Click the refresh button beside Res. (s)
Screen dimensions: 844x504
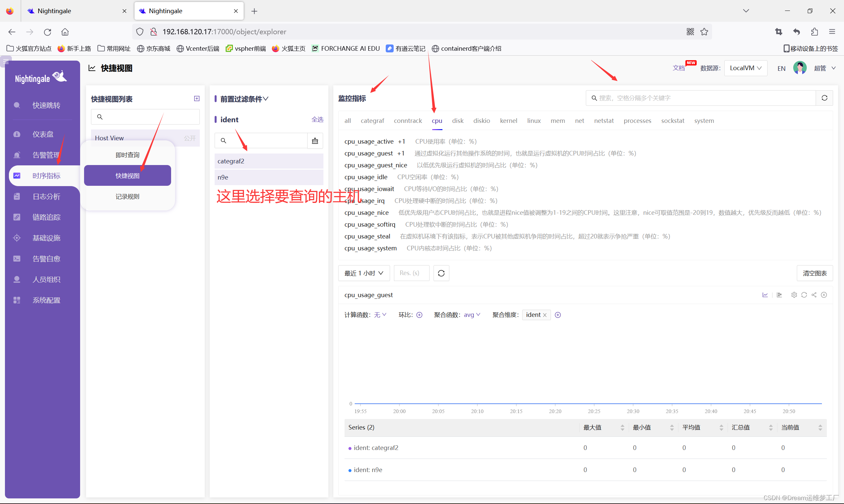pos(441,273)
